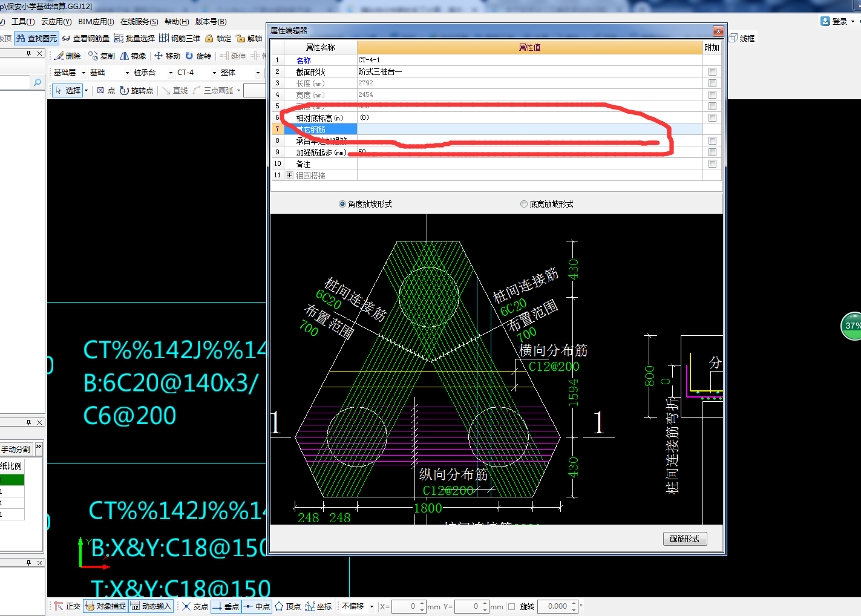Choose the Rotate Point (旋转点) tool

click(x=136, y=90)
